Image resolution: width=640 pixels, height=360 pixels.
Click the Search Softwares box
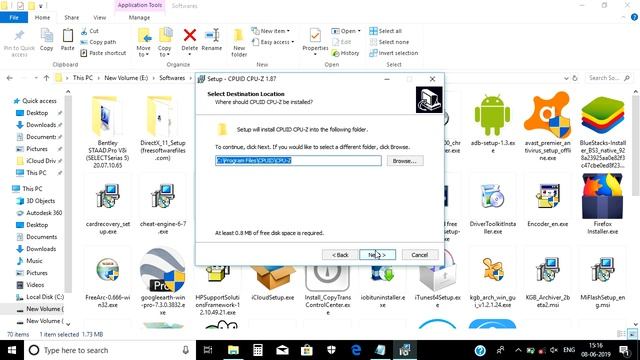[609, 78]
